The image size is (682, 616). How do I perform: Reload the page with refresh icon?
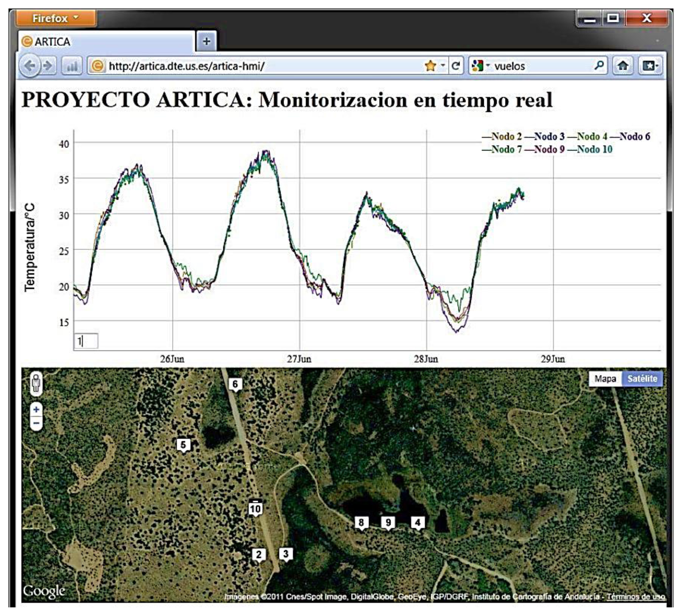coord(456,66)
